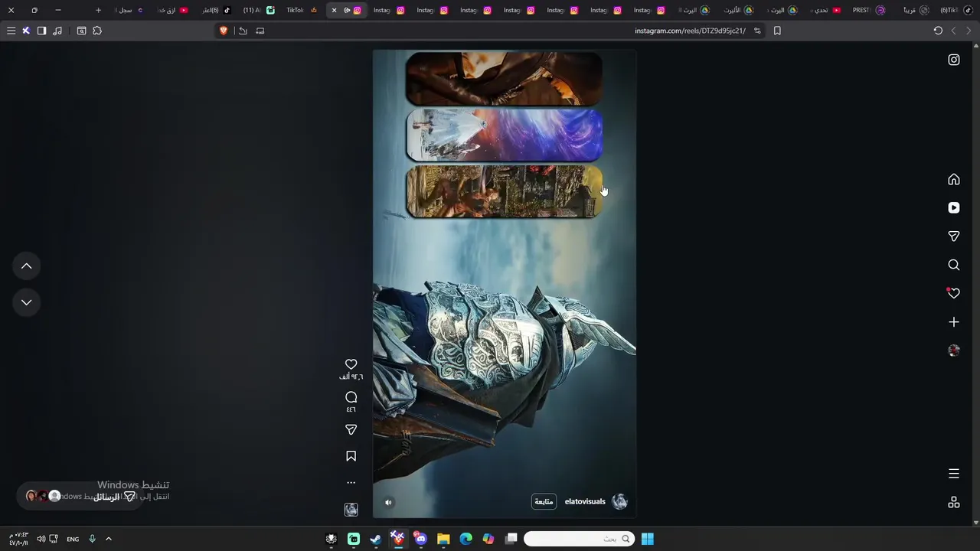Open volume control from tray speaker icon
This screenshot has width=980, height=551.
coord(41,539)
